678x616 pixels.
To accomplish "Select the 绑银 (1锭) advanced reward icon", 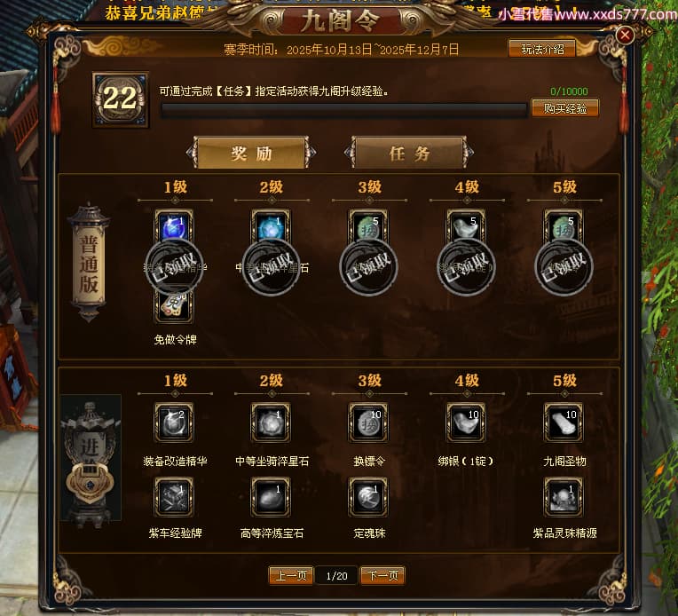I will [466, 423].
